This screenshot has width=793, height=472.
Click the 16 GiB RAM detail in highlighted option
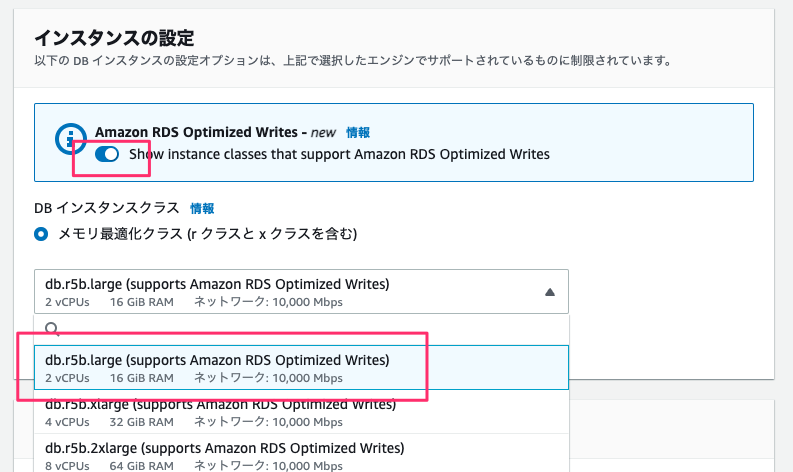[x=142, y=378]
